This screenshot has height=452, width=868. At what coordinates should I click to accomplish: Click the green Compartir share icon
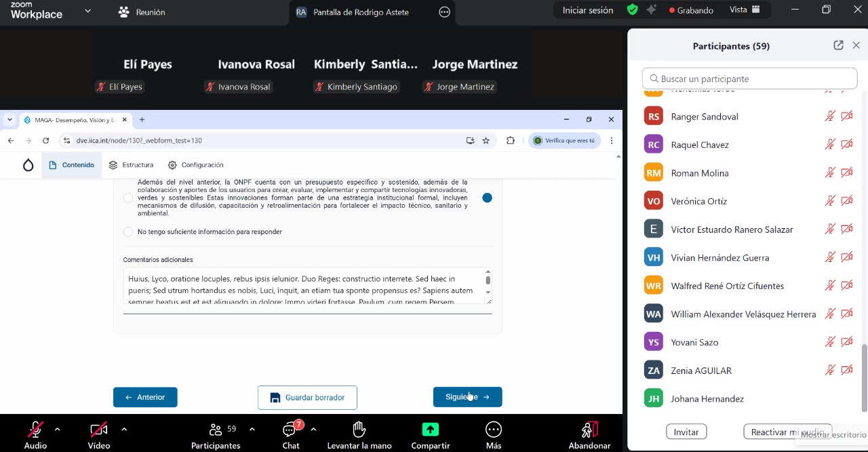click(430, 430)
